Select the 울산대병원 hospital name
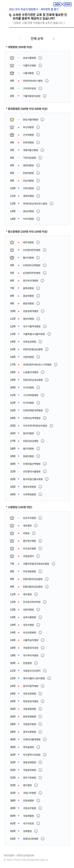 (x=28, y=257)
